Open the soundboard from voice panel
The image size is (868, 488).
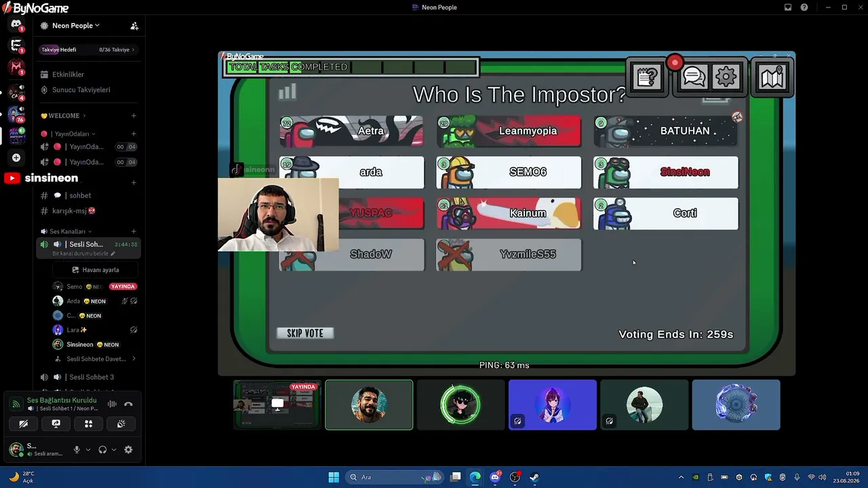pos(121,424)
